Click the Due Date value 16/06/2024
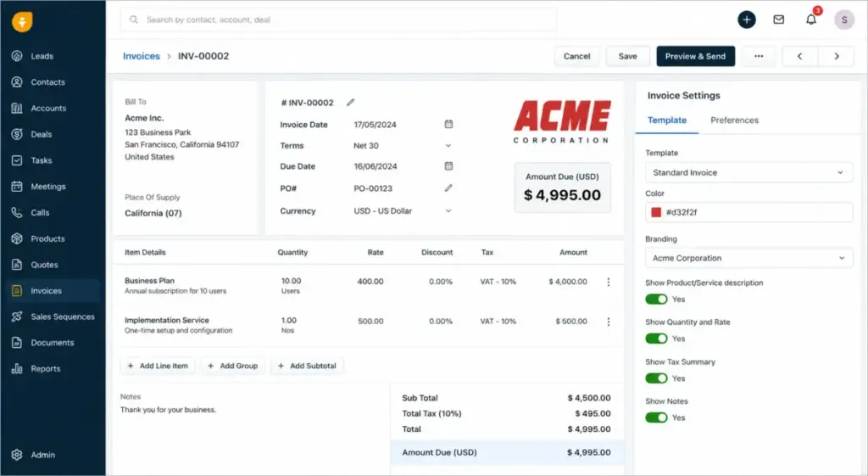 [376, 166]
